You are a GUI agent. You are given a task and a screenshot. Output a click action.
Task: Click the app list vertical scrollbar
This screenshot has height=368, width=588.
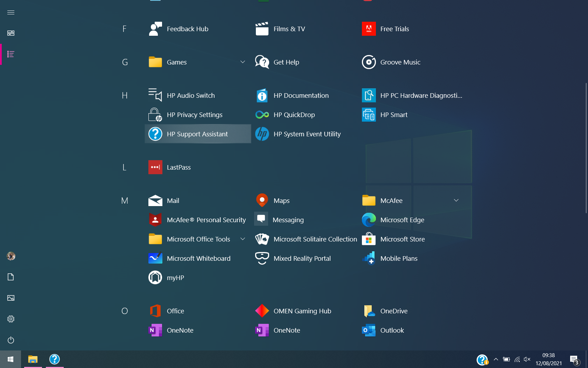pyautogui.click(x=586, y=148)
